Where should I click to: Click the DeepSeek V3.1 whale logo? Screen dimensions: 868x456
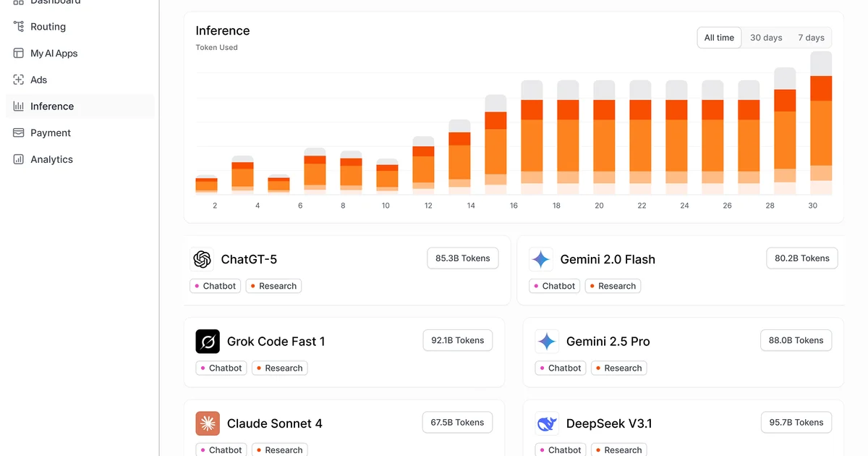point(547,423)
